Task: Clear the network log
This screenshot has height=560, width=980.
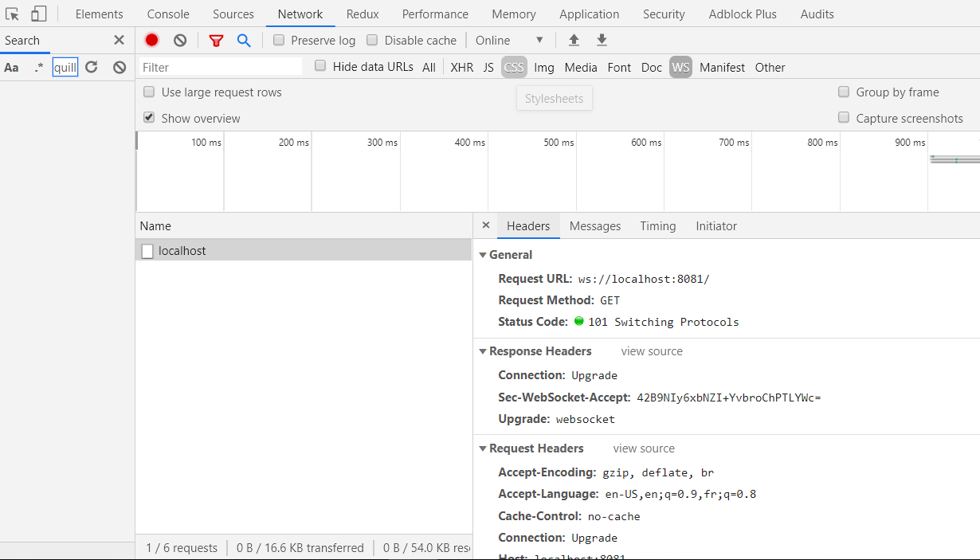Action: [x=180, y=40]
